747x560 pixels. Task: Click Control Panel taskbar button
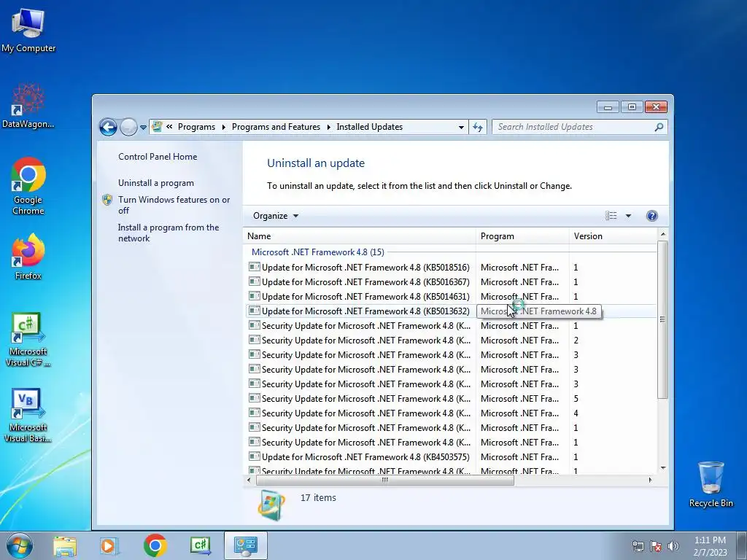click(246, 545)
